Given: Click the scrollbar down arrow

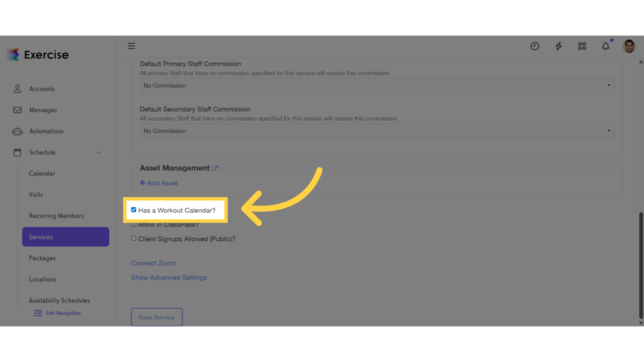Looking at the screenshot, I should click(641, 323).
